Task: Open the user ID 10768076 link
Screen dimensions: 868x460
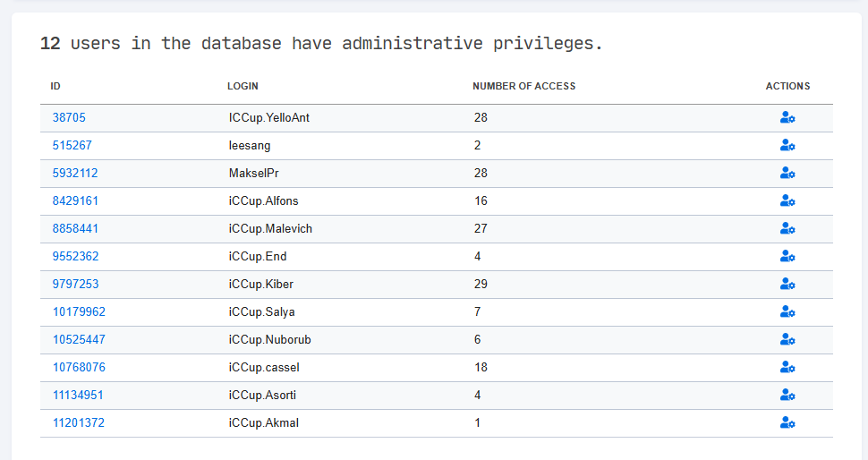Action: [79, 367]
